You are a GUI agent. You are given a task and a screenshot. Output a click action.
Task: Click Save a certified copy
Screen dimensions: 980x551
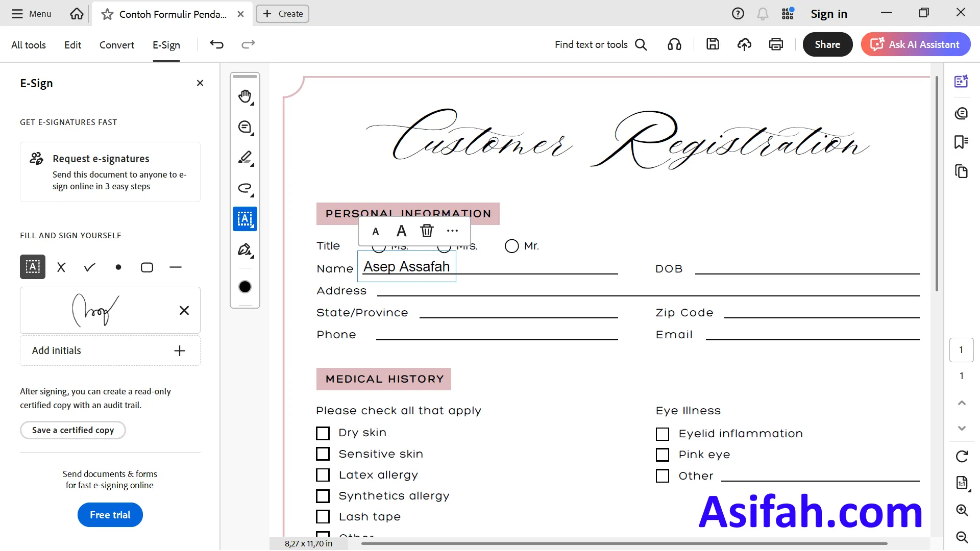[73, 430]
